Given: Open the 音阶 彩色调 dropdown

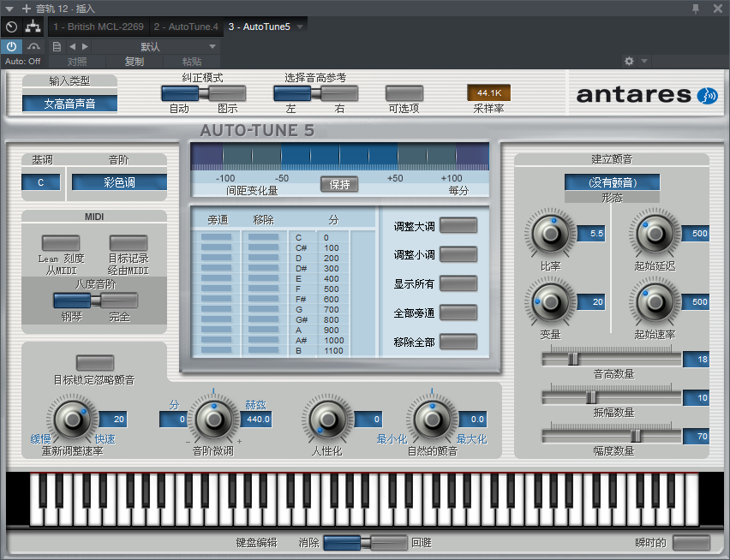Looking at the screenshot, I should [119, 182].
